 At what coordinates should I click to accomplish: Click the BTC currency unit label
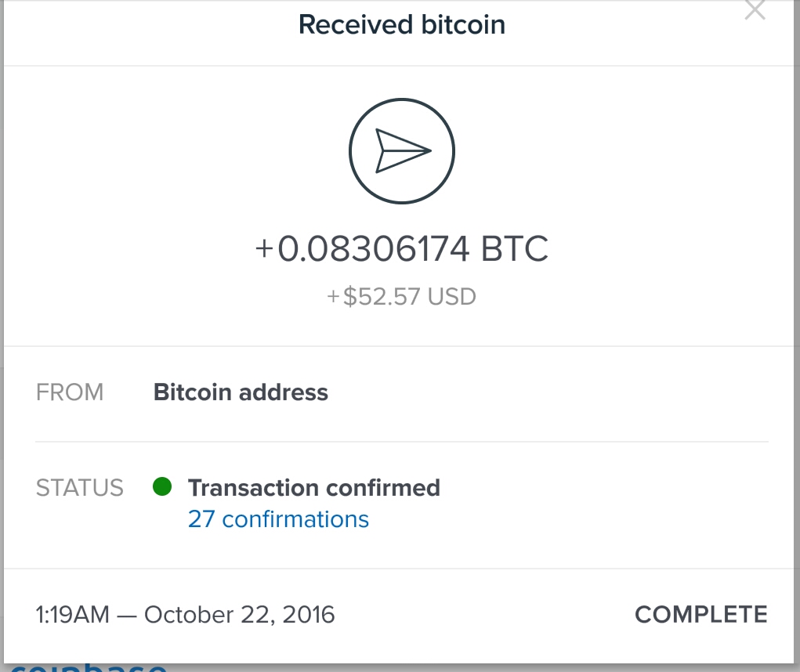(x=515, y=250)
